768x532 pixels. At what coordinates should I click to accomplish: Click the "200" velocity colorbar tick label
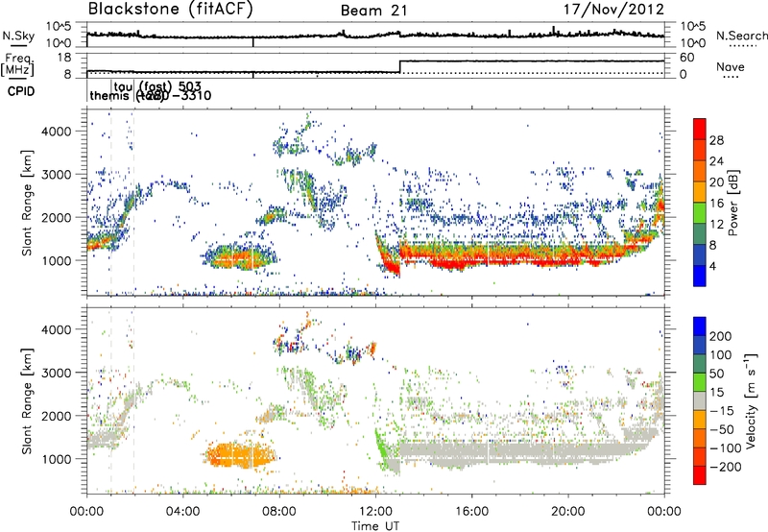click(721, 336)
